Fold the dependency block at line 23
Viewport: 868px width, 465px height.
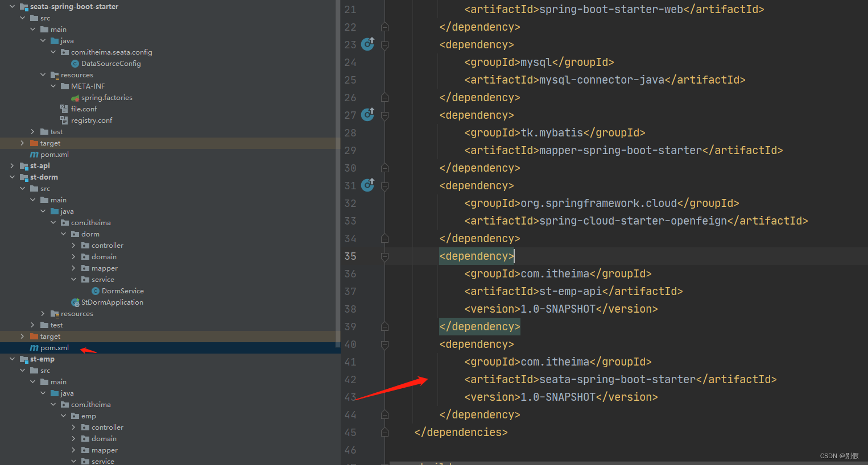point(385,44)
